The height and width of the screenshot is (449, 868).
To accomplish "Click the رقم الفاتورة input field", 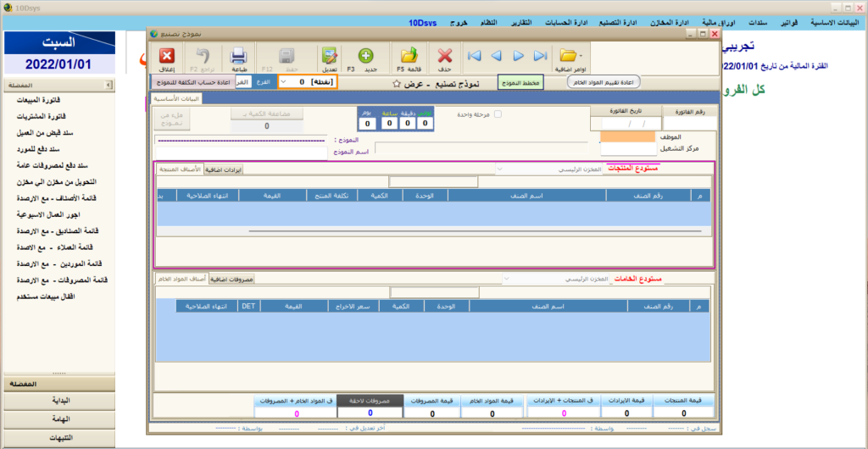I will (690, 123).
